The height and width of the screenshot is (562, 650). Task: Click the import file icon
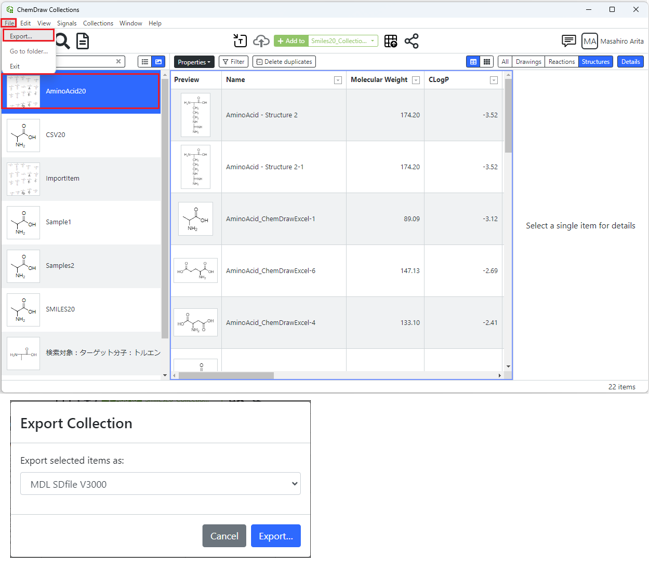tap(240, 41)
